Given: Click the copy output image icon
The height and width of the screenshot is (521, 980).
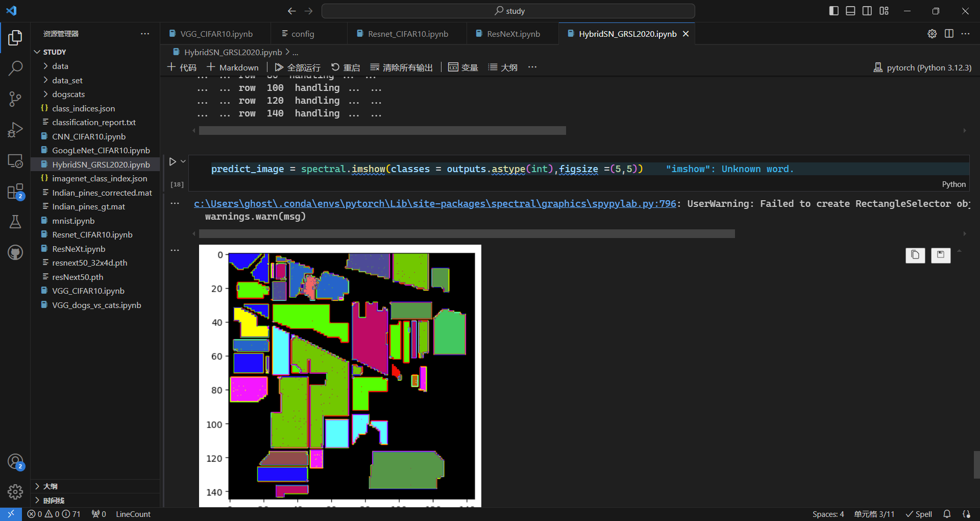Looking at the screenshot, I should [x=915, y=255].
